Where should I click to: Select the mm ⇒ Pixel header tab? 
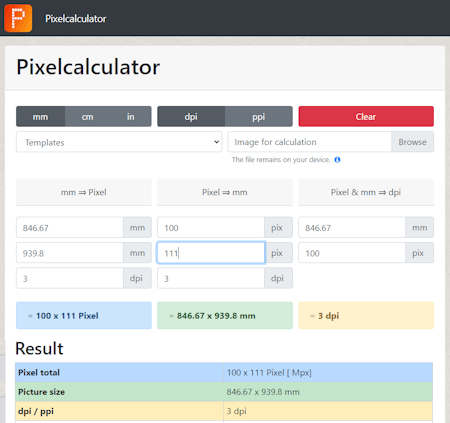pyautogui.click(x=84, y=192)
